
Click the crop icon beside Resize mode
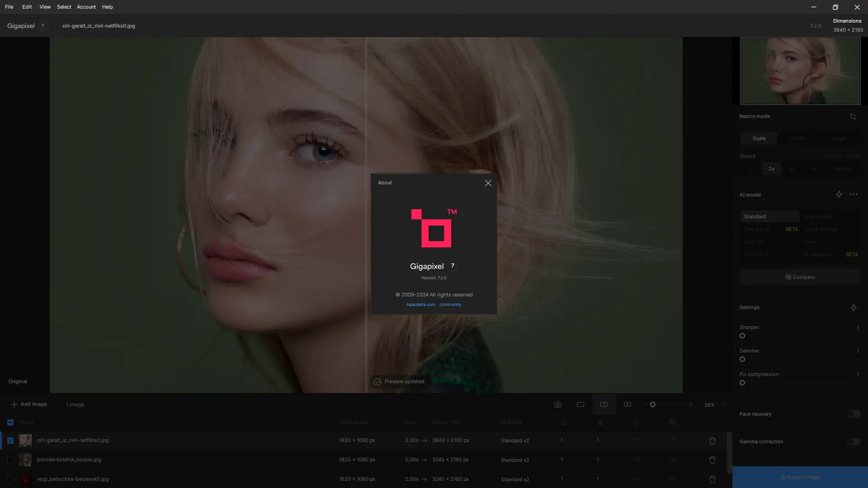click(x=853, y=117)
